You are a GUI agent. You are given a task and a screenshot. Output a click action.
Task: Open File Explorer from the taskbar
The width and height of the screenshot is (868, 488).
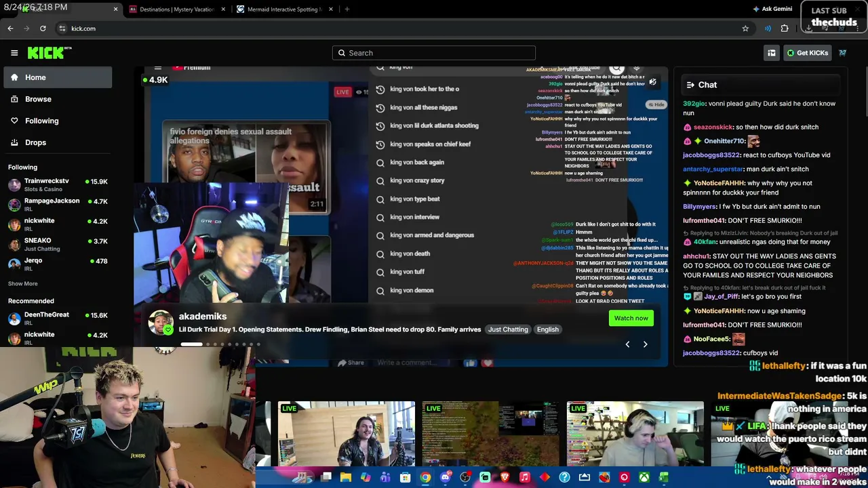pyautogui.click(x=346, y=477)
